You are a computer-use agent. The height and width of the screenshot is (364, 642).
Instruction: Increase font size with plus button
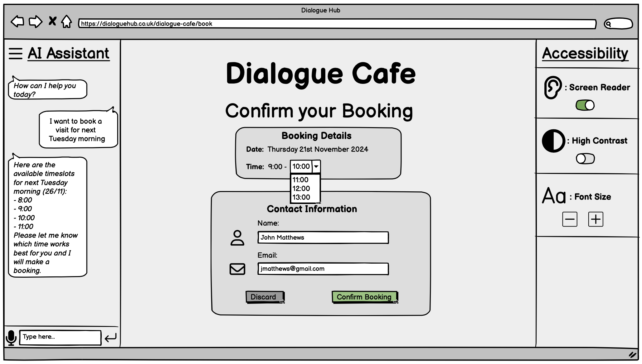pos(596,219)
